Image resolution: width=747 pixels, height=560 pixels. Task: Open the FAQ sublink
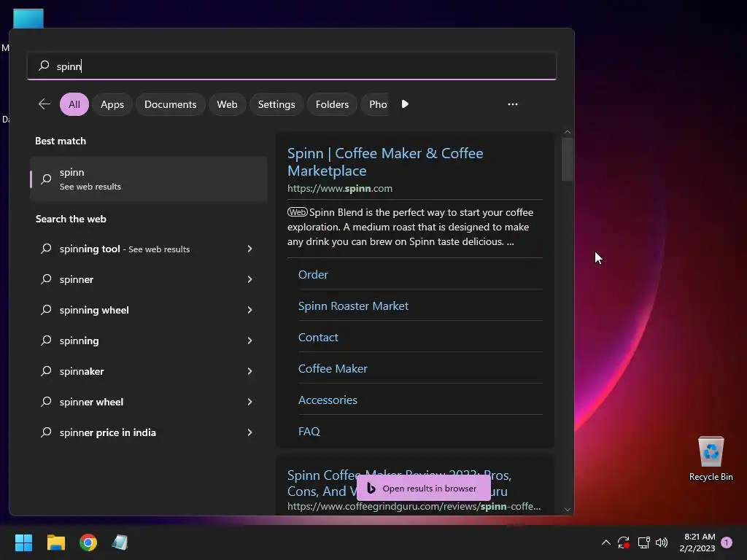click(309, 432)
